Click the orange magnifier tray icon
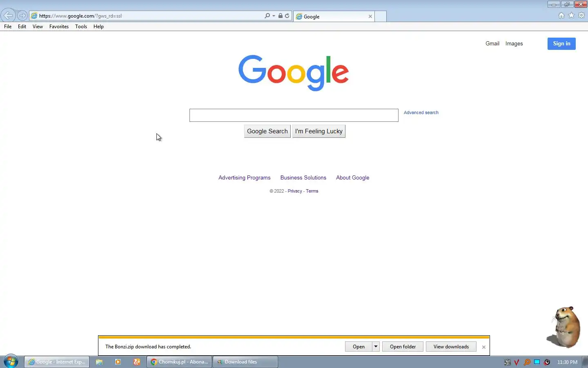 (x=527, y=362)
